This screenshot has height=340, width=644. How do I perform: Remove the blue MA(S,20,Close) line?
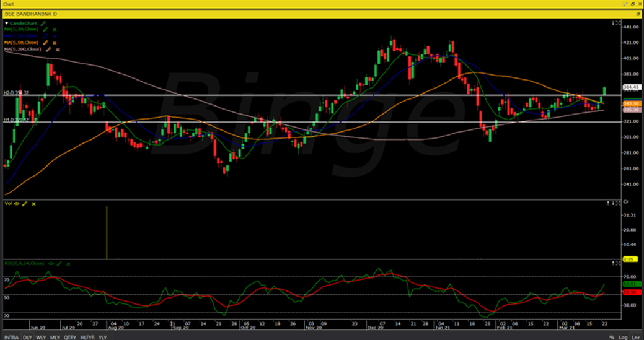(x=55, y=36)
